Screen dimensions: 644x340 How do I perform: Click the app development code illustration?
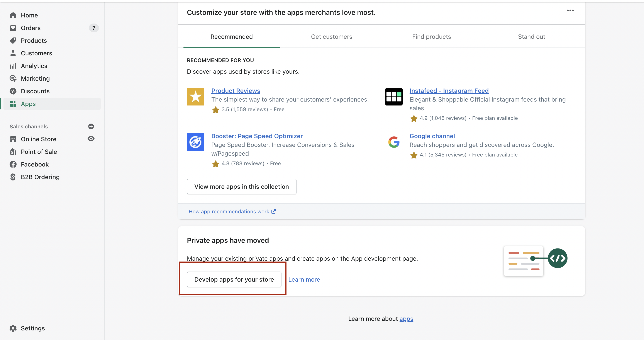point(536,261)
